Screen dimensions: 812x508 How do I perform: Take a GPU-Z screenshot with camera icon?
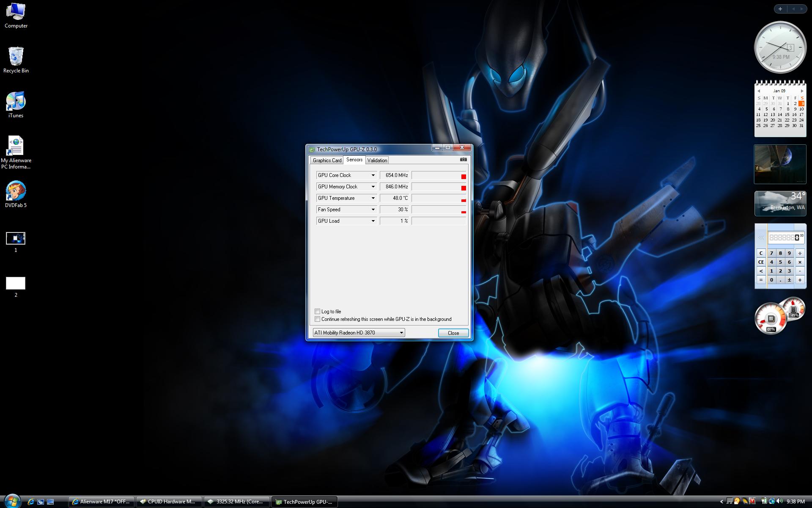coord(463,160)
